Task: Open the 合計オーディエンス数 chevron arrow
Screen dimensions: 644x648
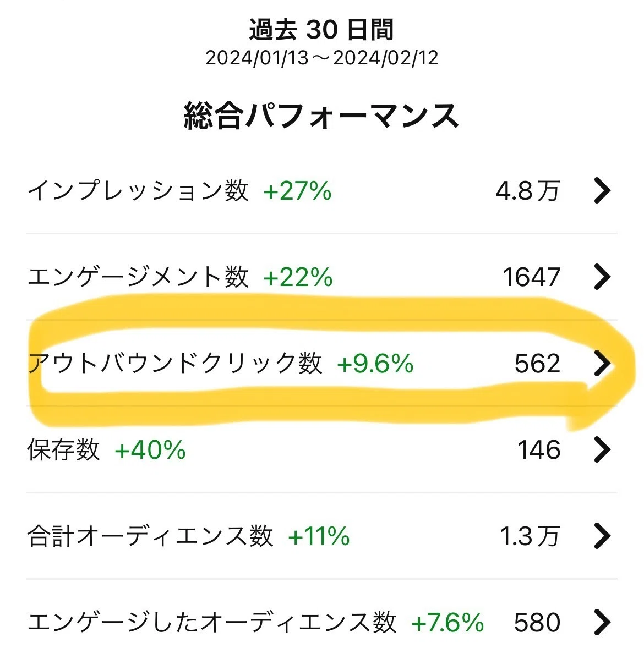Action: click(x=602, y=536)
